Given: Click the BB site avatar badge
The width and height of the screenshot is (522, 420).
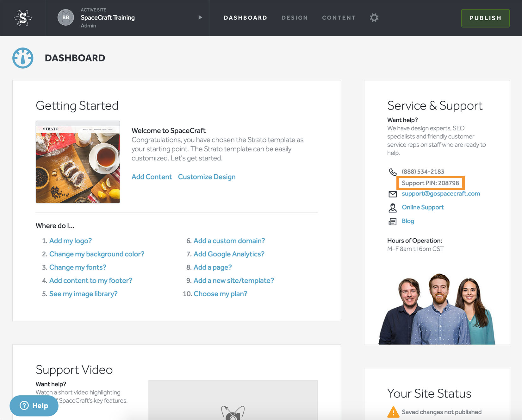Looking at the screenshot, I should (66, 17).
